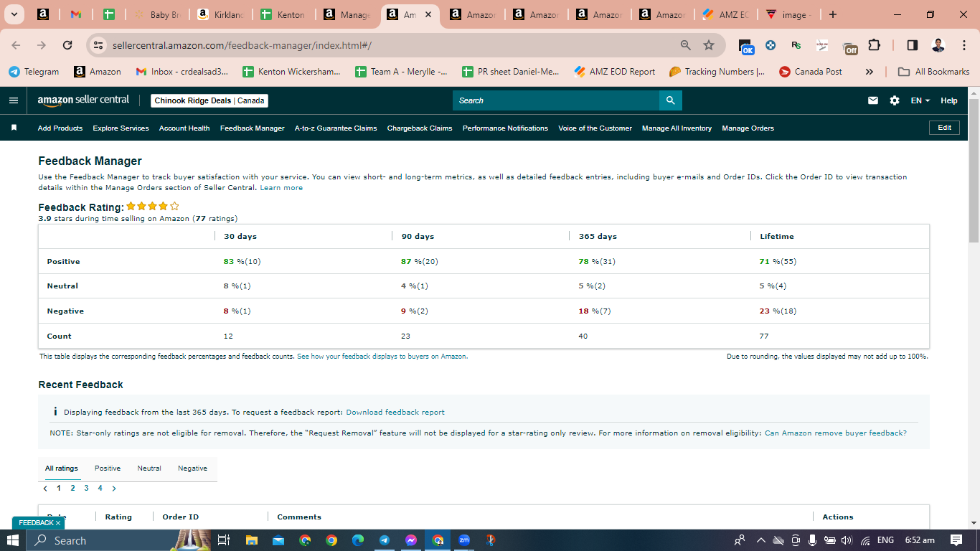Show hidden system tray icons
Screen dimensions: 980x551
coord(760,540)
